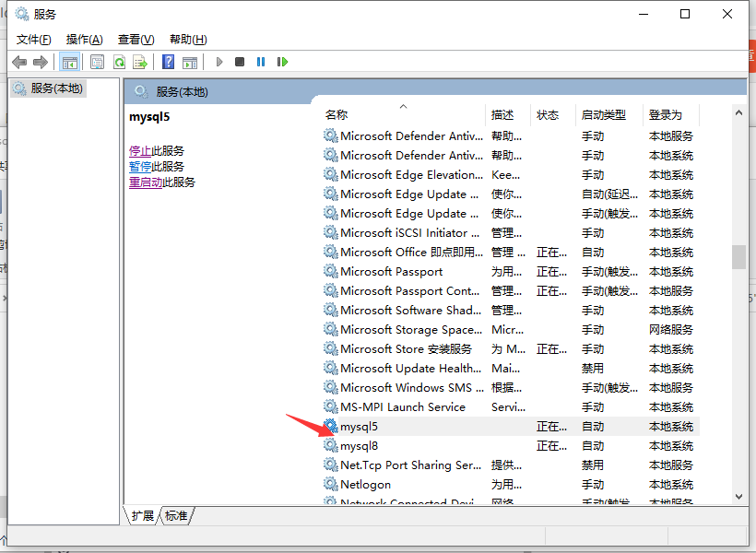Viewport: 756px width, 553px height.
Task: Minimize the Services window
Action: click(644, 14)
